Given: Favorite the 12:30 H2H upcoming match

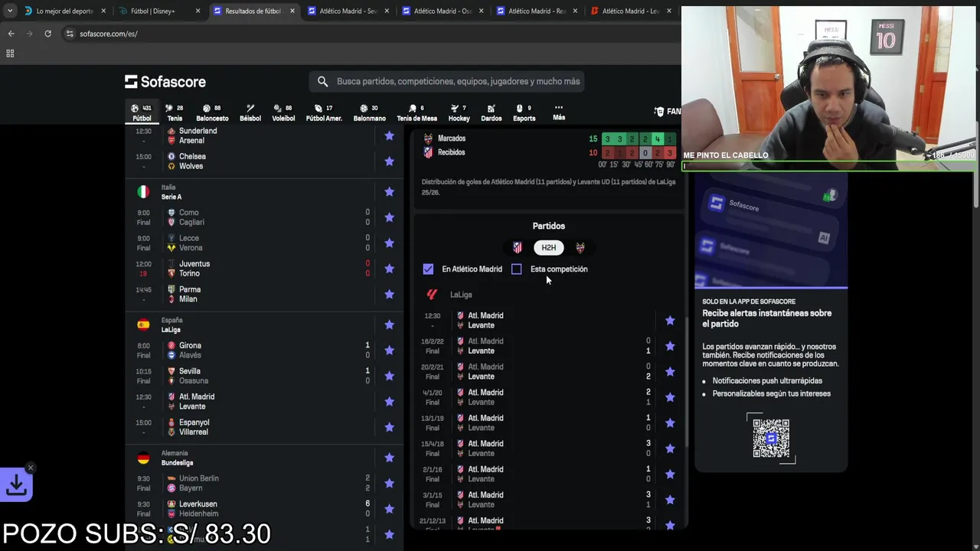Looking at the screenshot, I should coord(670,321).
